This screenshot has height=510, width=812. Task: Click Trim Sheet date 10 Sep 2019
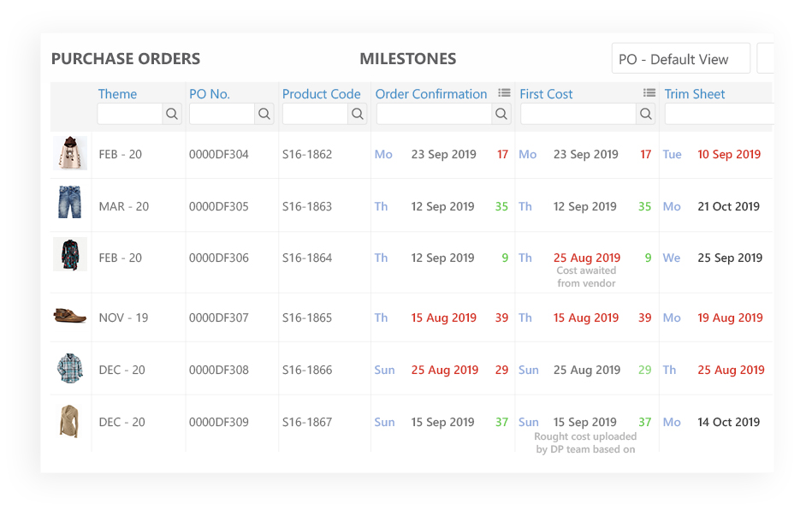729,154
